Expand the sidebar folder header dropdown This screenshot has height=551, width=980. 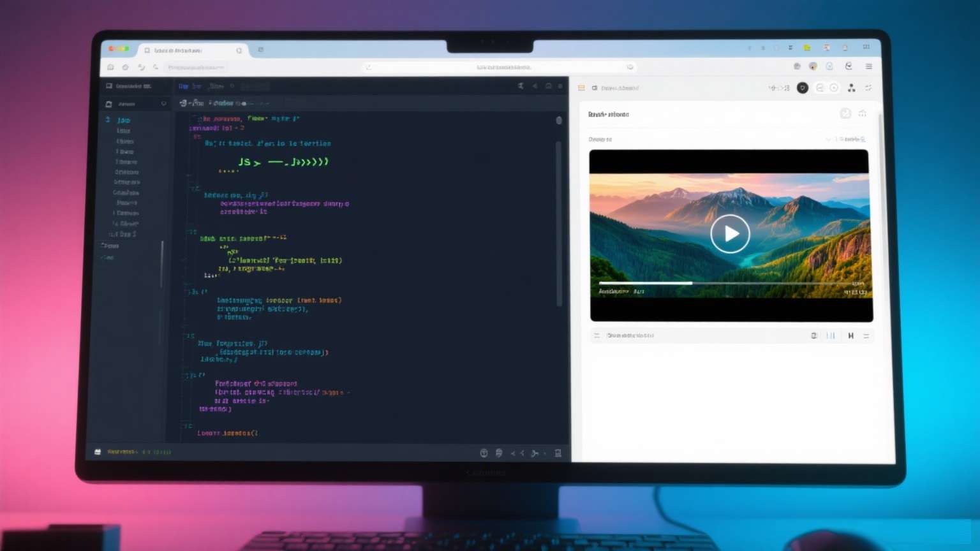(163, 104)
